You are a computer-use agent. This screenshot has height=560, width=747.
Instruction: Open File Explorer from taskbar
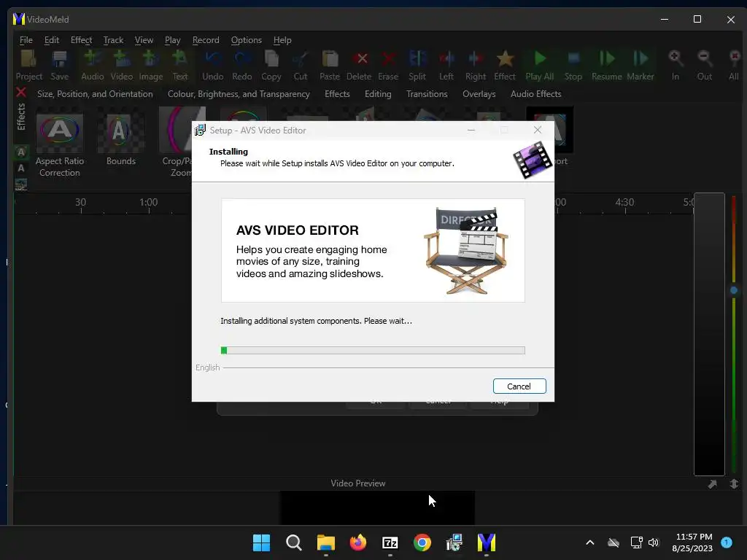(x=326, y=542)
